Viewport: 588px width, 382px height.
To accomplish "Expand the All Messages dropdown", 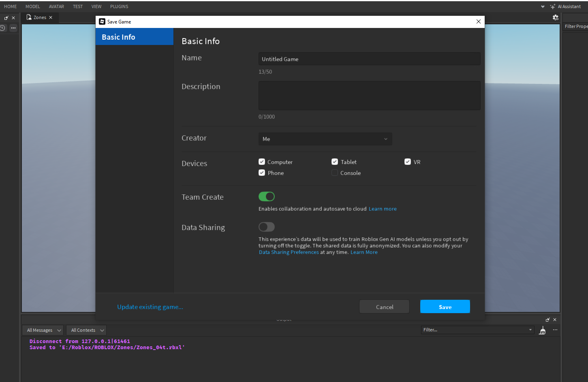I will point(43,330).
